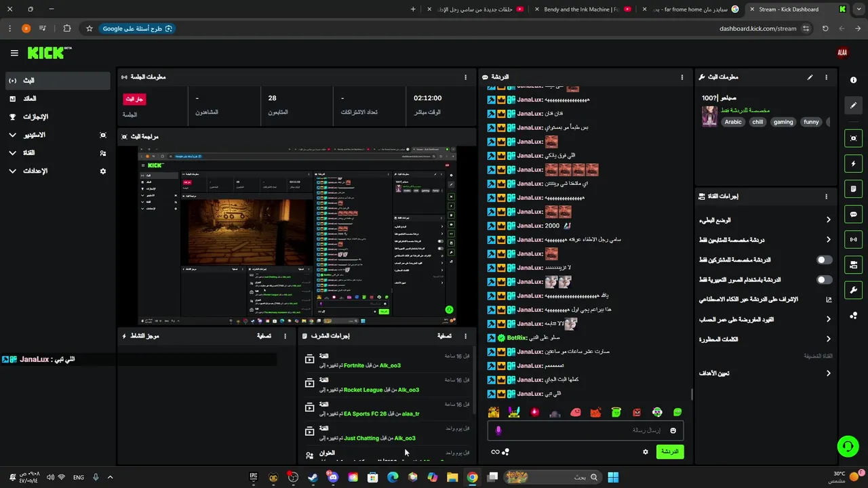
Task: Open the info icon in the right rail
Action: [x=853, y=80]
